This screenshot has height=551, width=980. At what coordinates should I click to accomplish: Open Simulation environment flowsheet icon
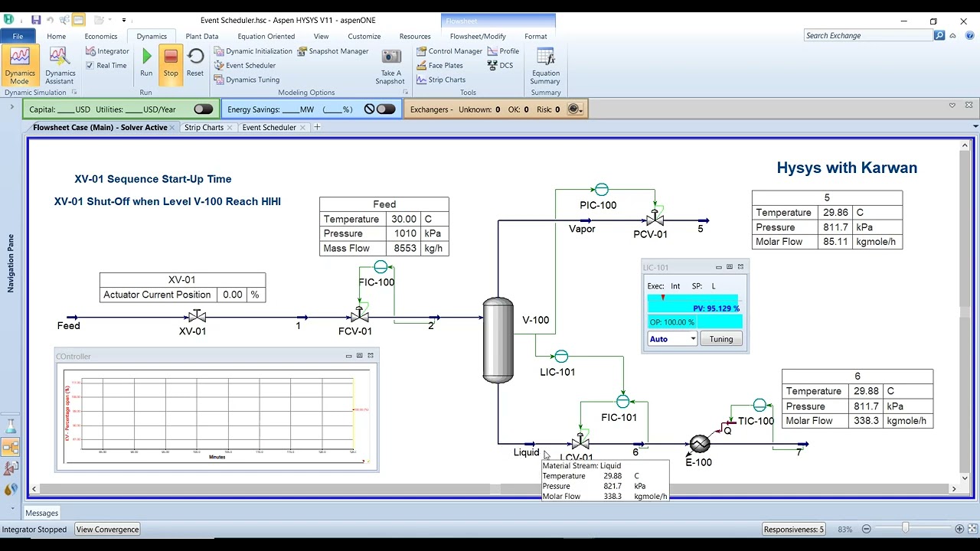11,447
